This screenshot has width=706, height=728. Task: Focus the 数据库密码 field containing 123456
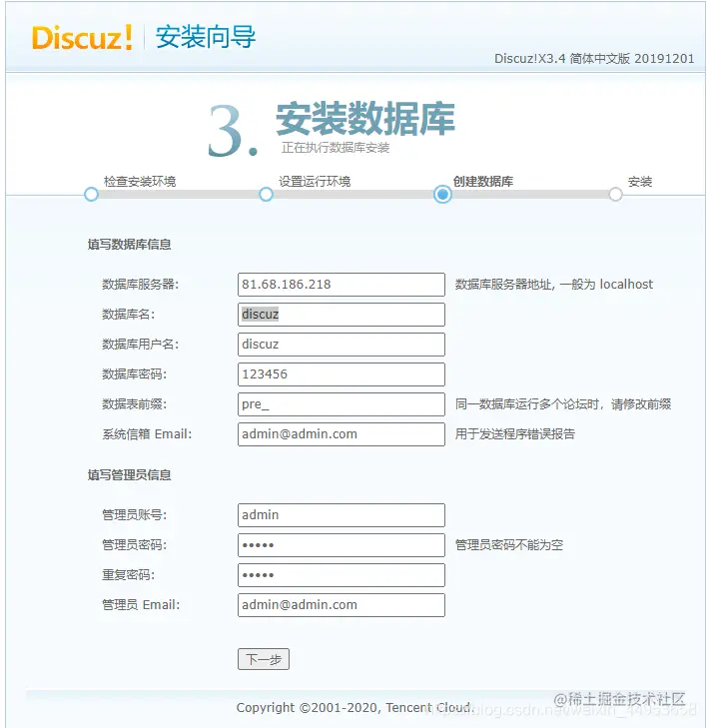click(342, 374)
